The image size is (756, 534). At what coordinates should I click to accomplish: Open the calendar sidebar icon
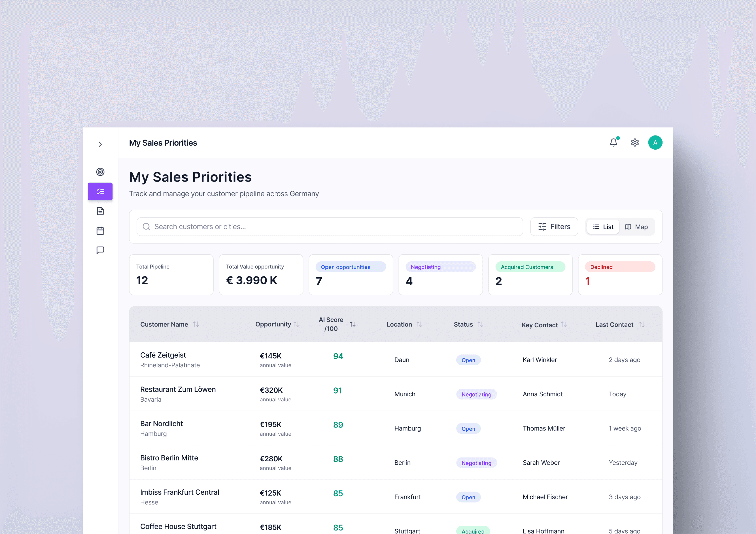[x=100, y=231]
